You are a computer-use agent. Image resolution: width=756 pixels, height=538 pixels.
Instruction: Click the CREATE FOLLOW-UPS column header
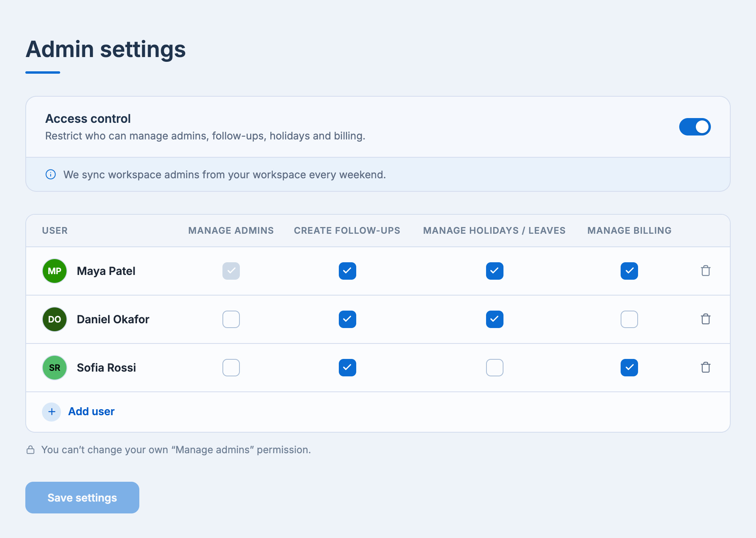[x=347, y=231]
